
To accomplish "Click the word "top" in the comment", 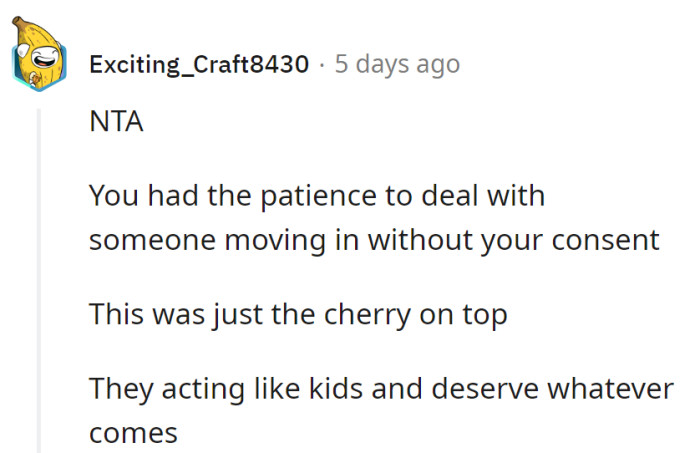I will point(485,314).
